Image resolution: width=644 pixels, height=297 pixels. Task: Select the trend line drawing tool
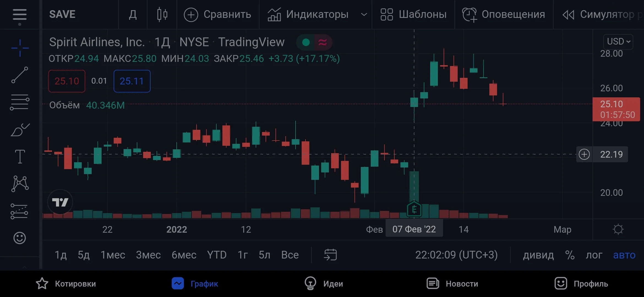click(20, 75)
